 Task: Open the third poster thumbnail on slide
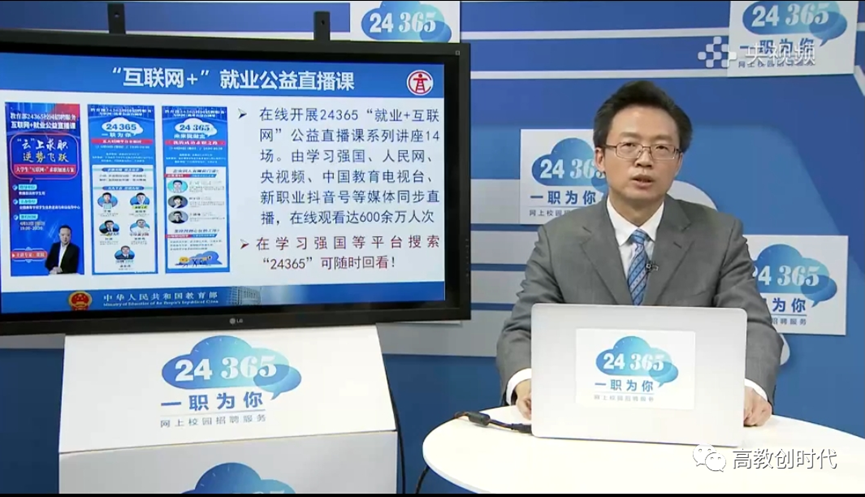coord(195,188)
